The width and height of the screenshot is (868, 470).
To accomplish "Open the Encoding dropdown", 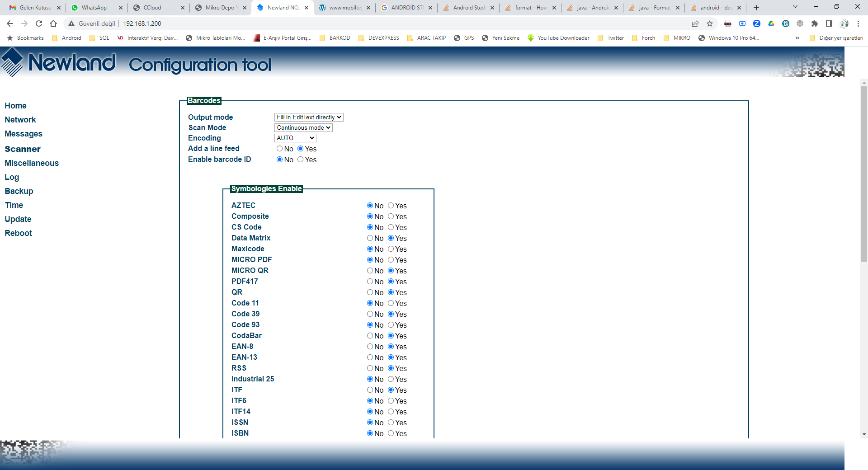I will [295, 138].
